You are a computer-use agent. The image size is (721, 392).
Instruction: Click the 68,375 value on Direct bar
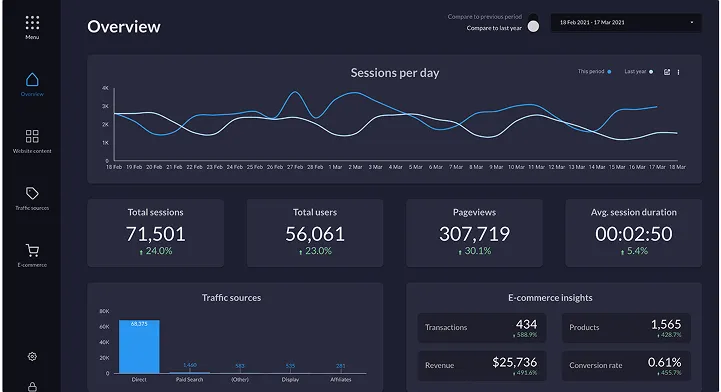tap(139, 324)
